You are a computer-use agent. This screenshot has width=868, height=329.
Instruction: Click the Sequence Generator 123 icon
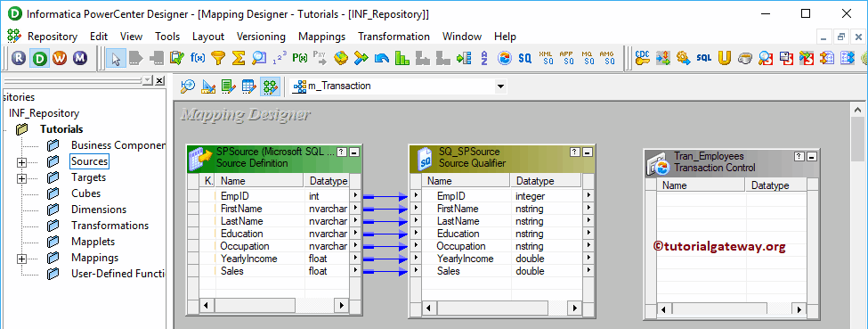pyautogui.click(x=280, y=58)
